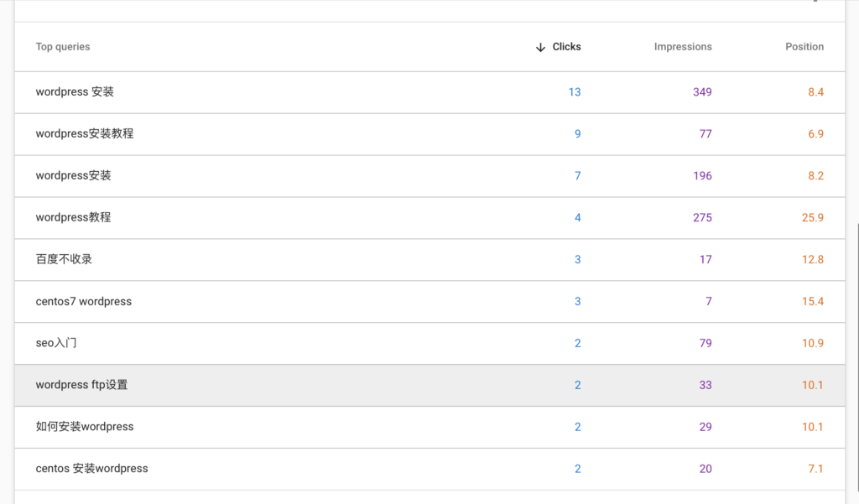Viewport: 859px width, 504px height.
Task: Open the query row '如何安装wordpress'
Action: click(429, 427)
